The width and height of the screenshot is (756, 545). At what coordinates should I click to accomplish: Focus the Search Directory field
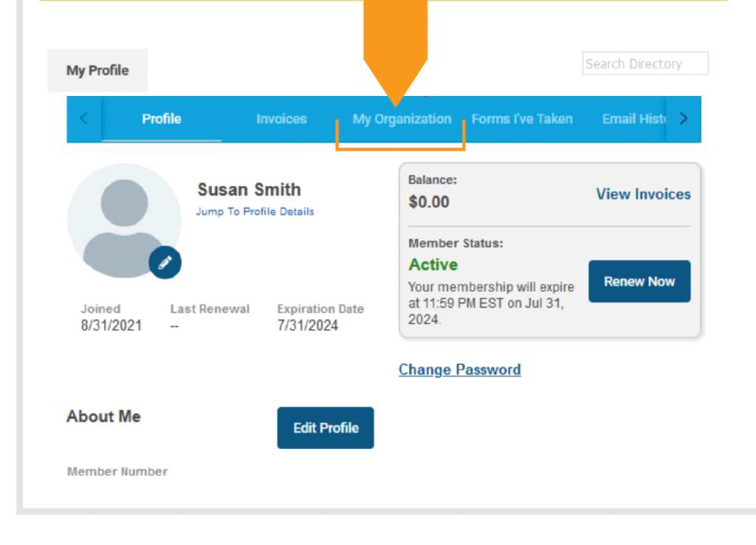pos(645,64)
